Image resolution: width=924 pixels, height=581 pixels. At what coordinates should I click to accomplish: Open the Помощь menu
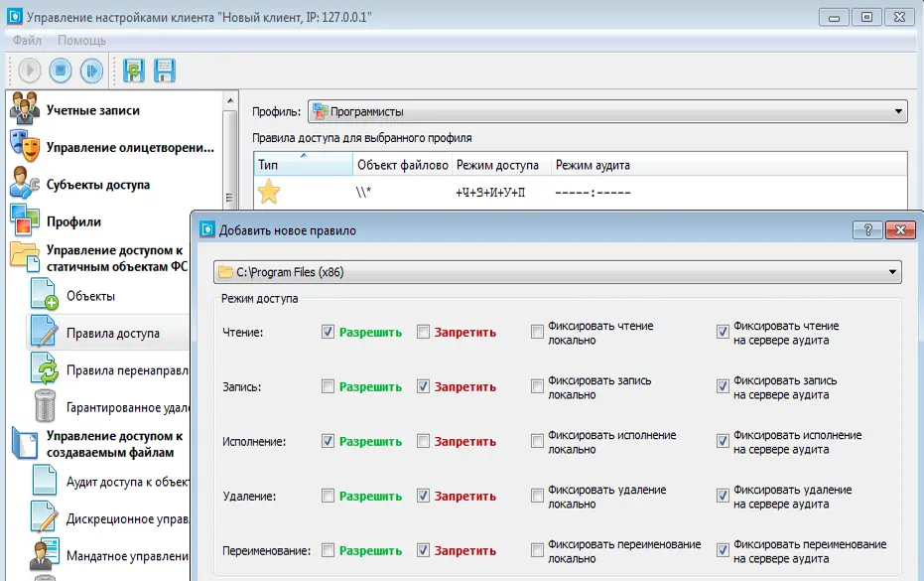[81, 41]
